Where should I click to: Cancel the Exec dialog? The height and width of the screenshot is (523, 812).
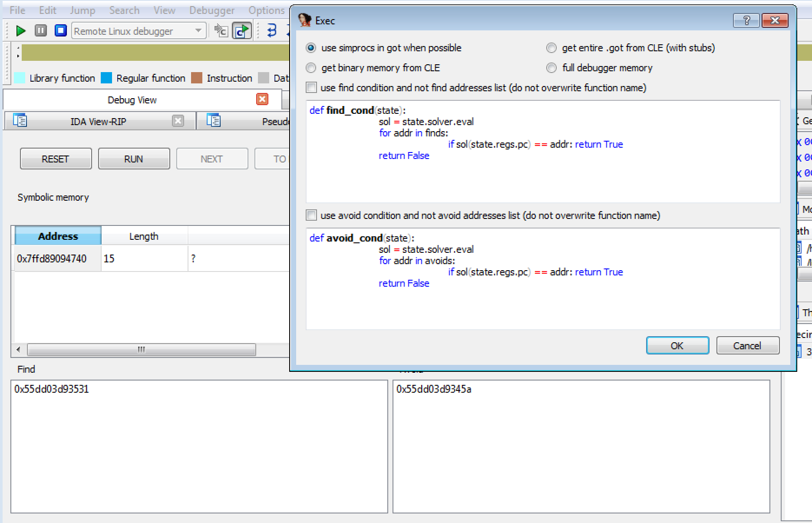coord(747,346)
